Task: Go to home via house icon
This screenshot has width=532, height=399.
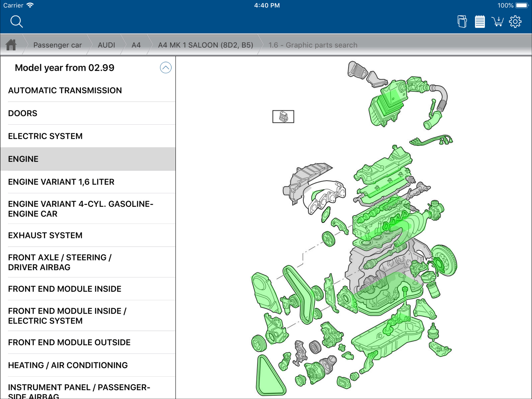Action: coord(11,45)
